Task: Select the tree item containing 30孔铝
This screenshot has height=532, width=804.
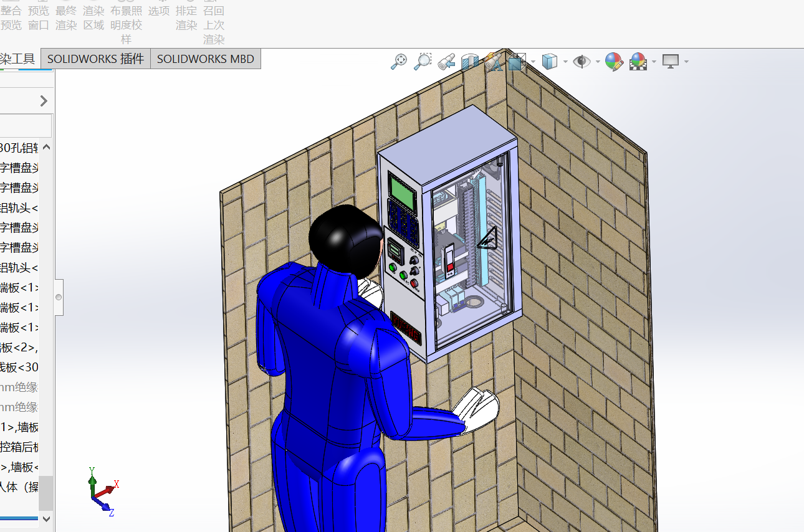Action: (19, 148)
